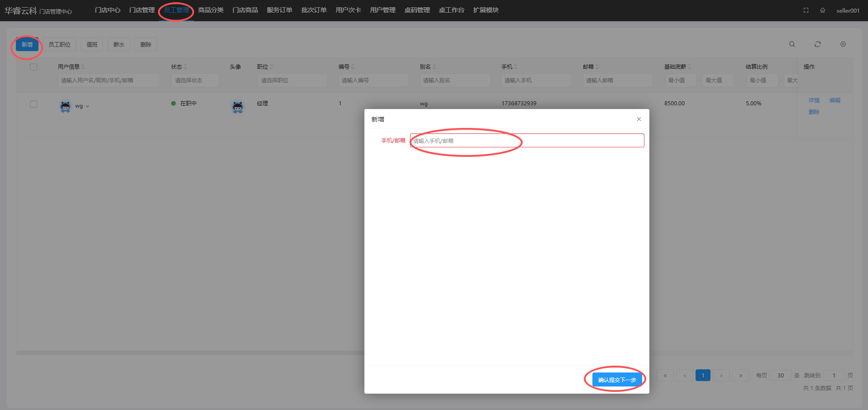868x410 pixels.
Task: Click the wg employee avatar in 头像 column
Action: 238,107
